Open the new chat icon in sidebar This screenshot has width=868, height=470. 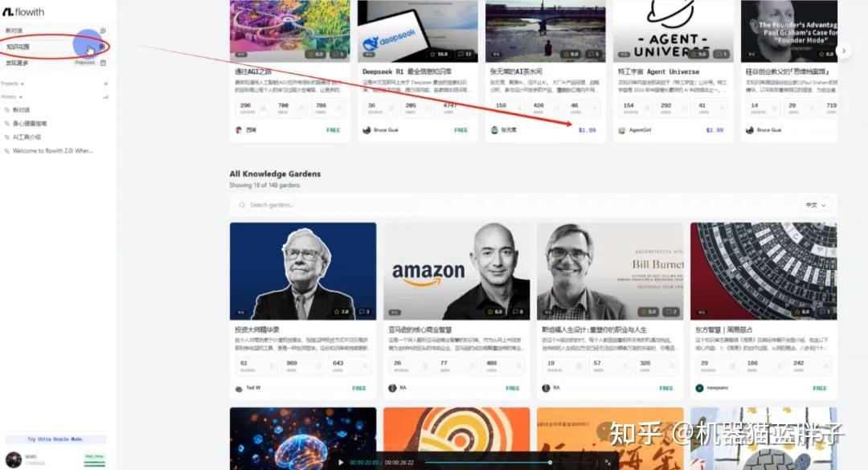(x=103, y=31)
